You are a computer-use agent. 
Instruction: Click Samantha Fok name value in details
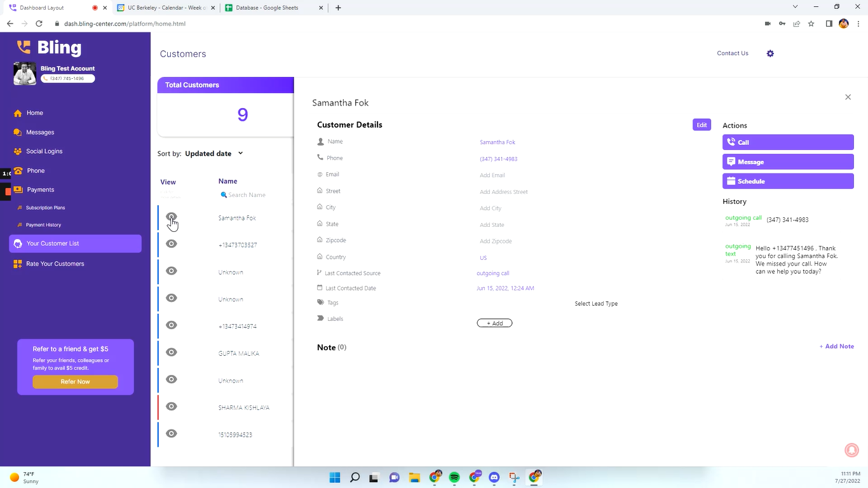(498, 142)
